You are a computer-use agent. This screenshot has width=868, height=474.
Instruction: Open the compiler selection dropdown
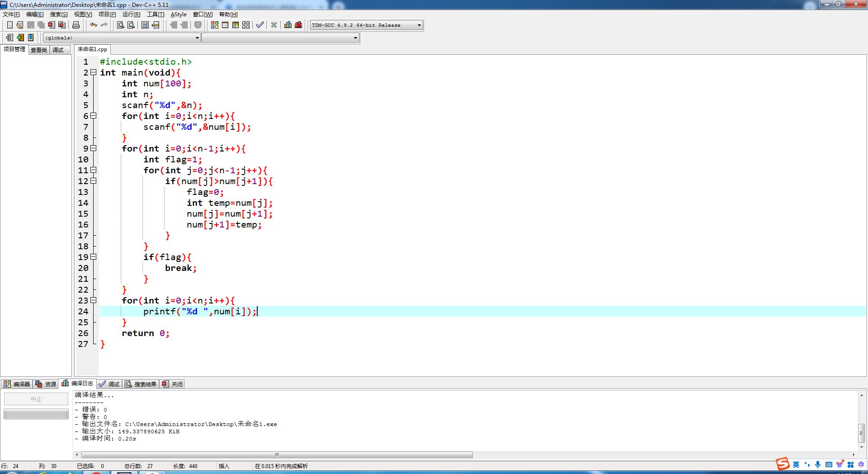click(367, 25)
